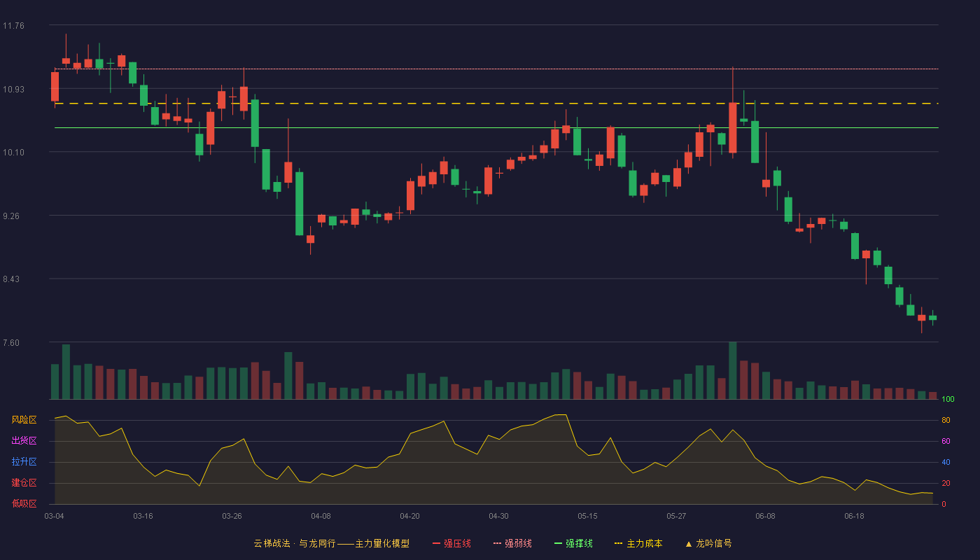Select the 04-08 date label
980x560 pixels.
(x=321, y=516)
